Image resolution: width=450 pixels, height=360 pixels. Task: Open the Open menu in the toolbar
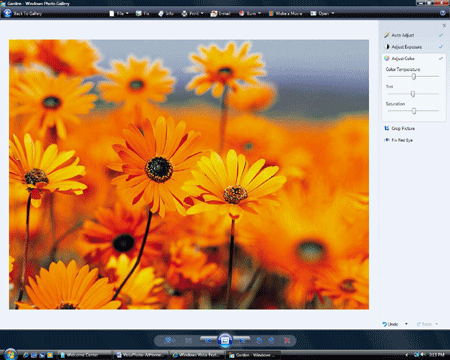coord(322,13)
